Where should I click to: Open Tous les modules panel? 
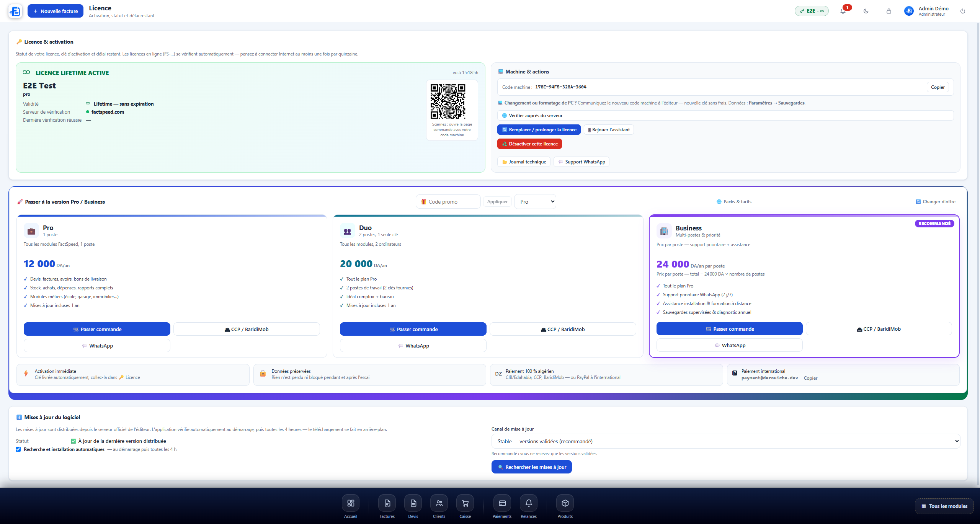coord(944,506)
